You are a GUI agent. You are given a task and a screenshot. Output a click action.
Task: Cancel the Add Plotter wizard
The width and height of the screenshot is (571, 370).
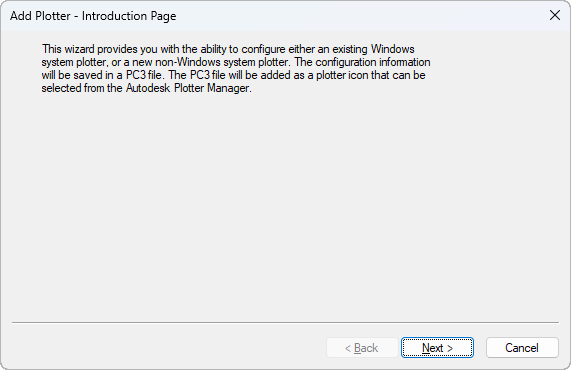pos(522,348)
